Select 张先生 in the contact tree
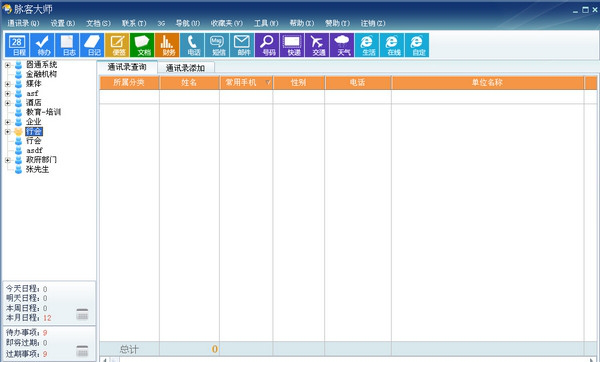This screenshot has width=600, height=376. 38,169
